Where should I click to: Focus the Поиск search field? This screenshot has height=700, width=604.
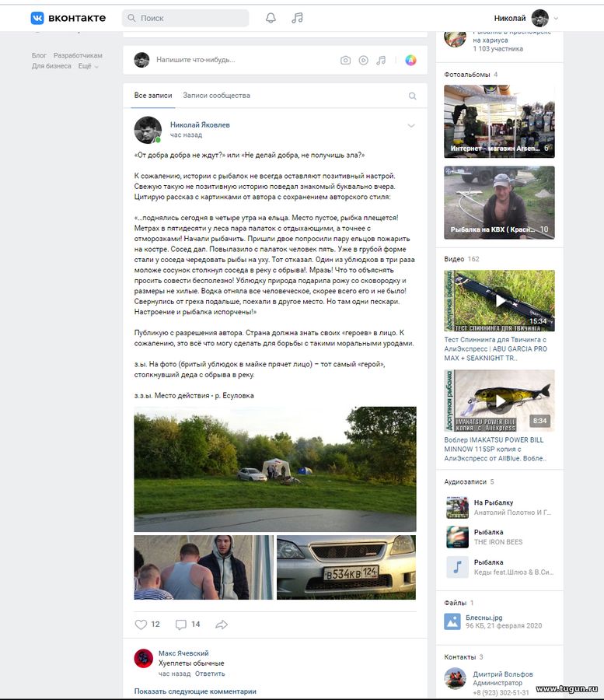186,18
